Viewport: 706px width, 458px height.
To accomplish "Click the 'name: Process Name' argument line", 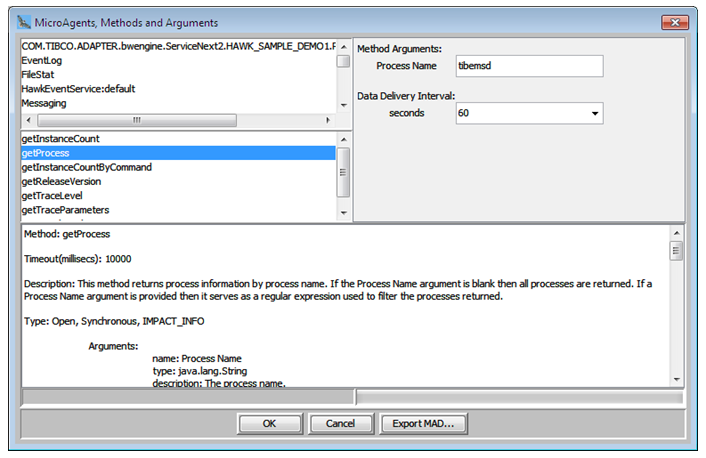I will [x=197, y=358].
